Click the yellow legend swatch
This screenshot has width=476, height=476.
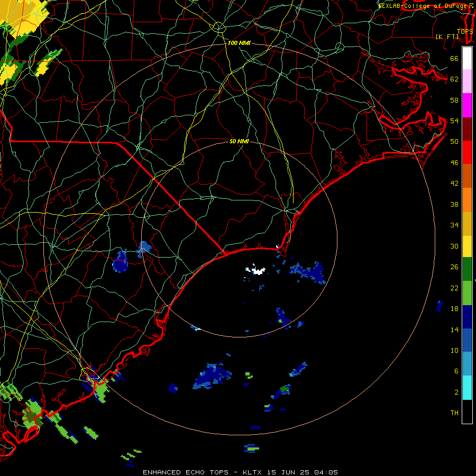467,246
